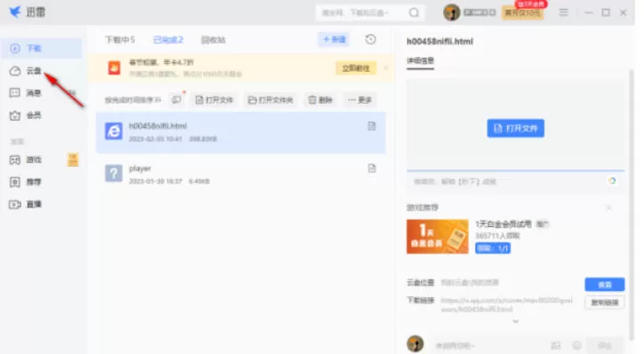The image size is (644, 354).
Task: Select the player file row
Action: click(241, 174)
